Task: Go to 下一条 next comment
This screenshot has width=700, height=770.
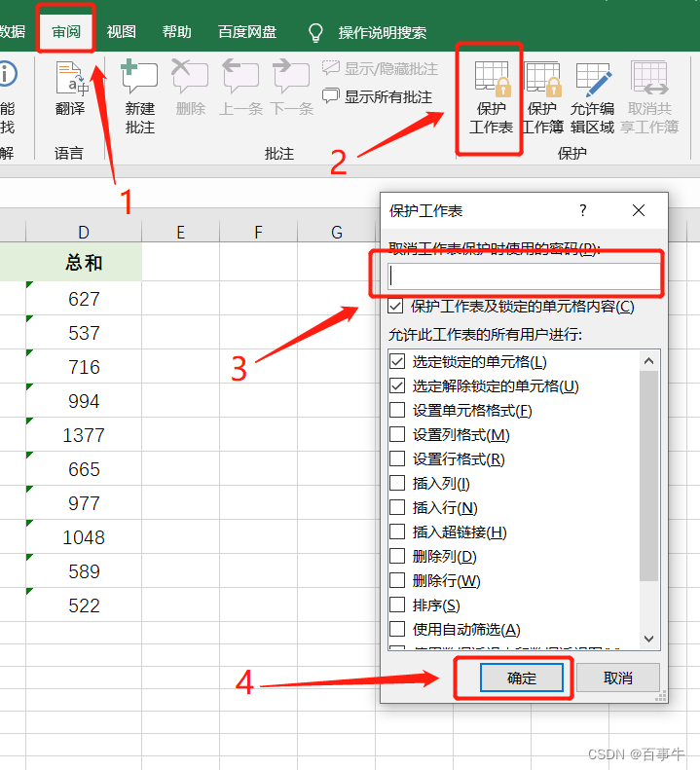Action: click(292, 88)
